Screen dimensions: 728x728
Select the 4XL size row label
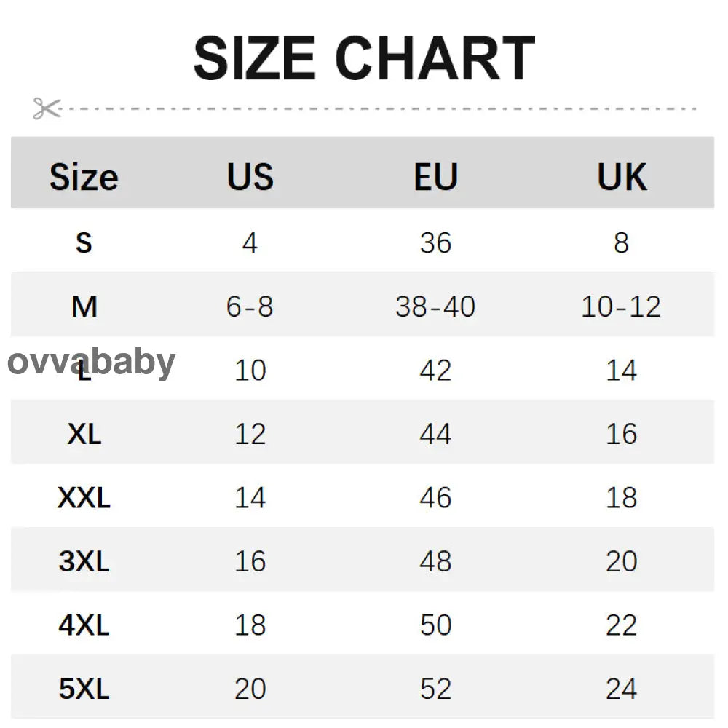(84, 625)
